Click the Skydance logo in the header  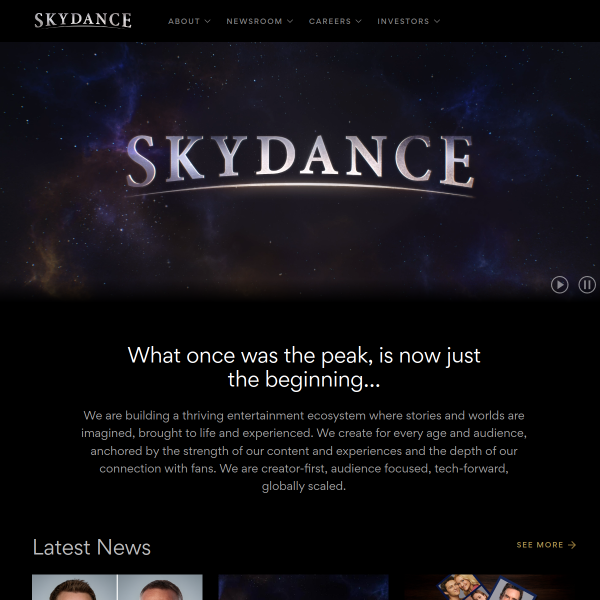click(83, 21)
